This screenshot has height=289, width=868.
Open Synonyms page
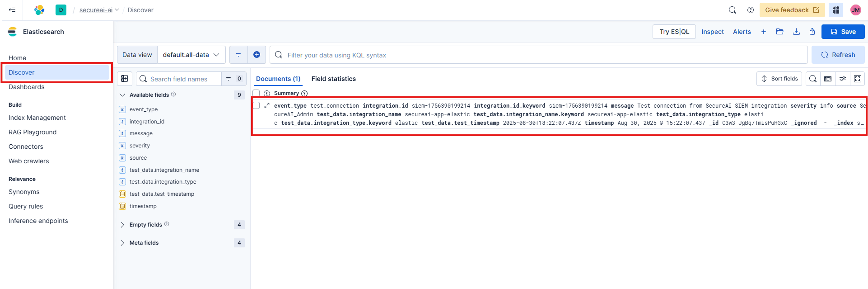point(24,192)
